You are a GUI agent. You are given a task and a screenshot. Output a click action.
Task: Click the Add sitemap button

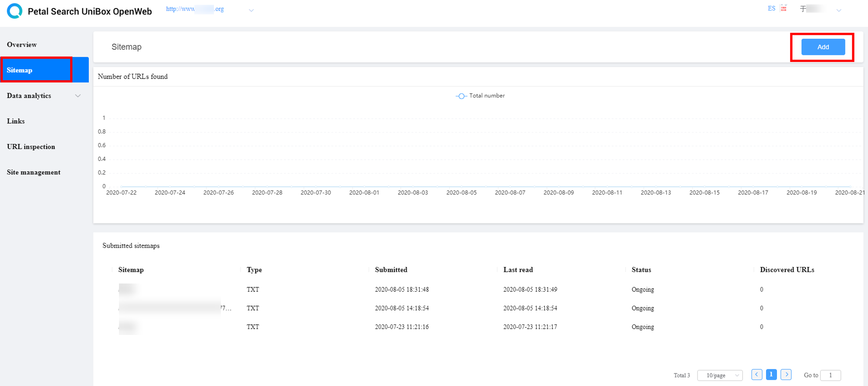pos(823,47)
